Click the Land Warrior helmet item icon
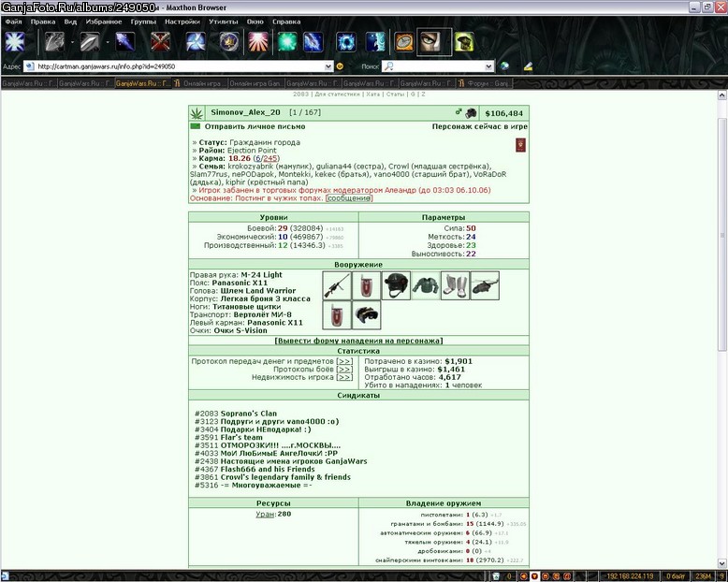This screenshot has height=582, width=728. [x=396, y=285]
